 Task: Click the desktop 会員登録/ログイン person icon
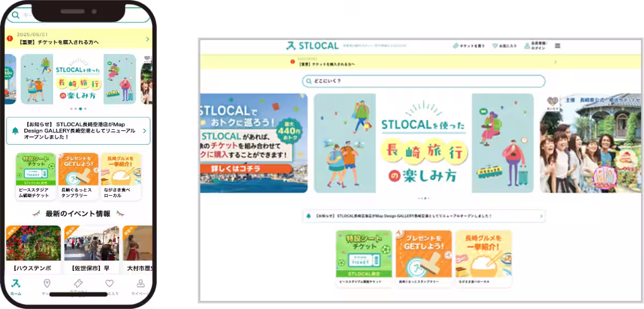pyautogui.click(x=527, y=46)
